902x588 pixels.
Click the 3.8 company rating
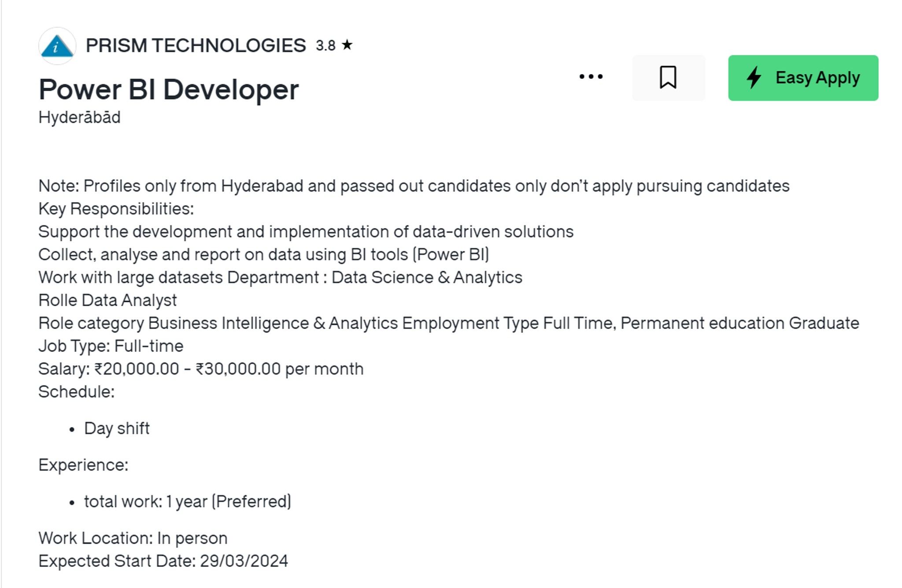click(x=326, y=44)
